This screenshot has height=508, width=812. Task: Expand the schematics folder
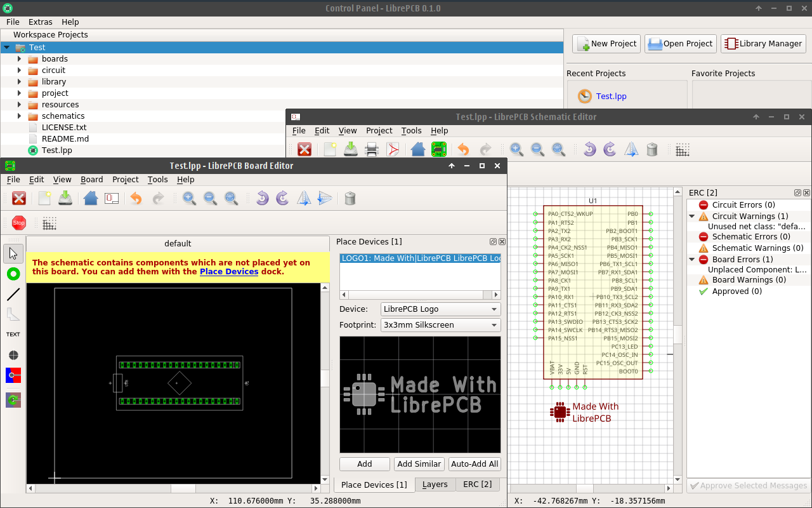(x=19, y=116)
